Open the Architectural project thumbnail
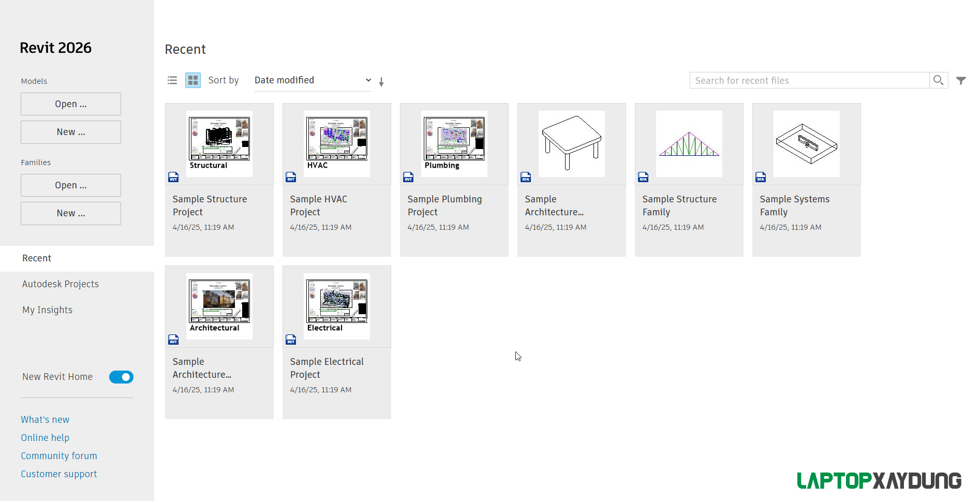Screen dimensions: 980x501 pos(219,306)
